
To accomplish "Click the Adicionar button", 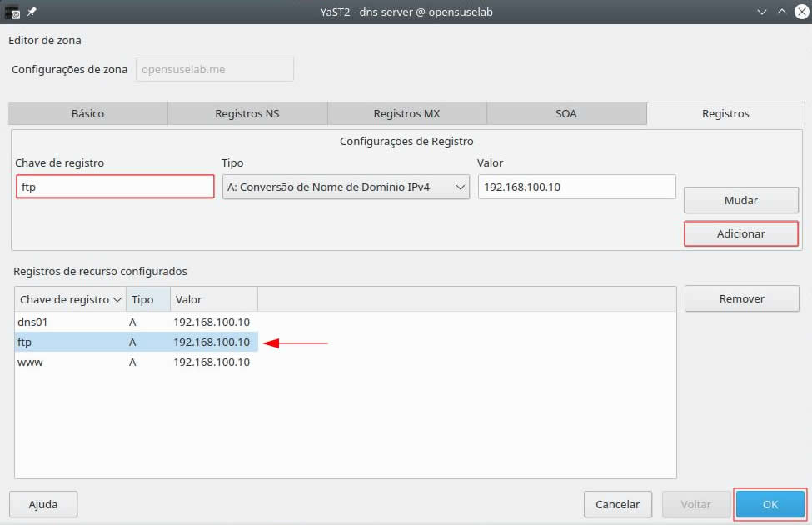I will (740, 234).
